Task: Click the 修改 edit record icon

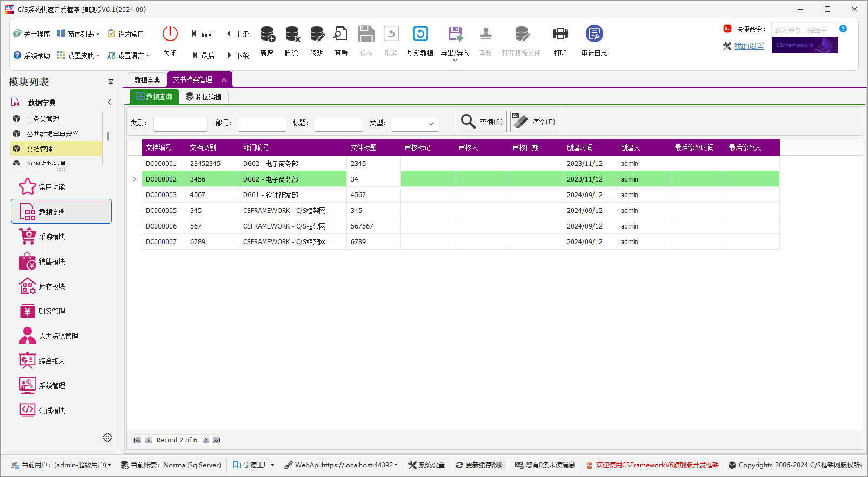Action: point(317,34)
